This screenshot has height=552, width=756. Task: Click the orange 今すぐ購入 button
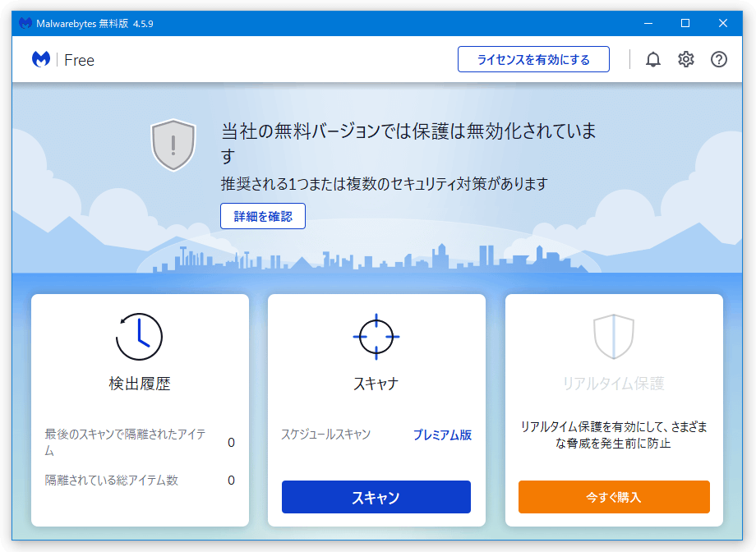[x=614, y=497]
